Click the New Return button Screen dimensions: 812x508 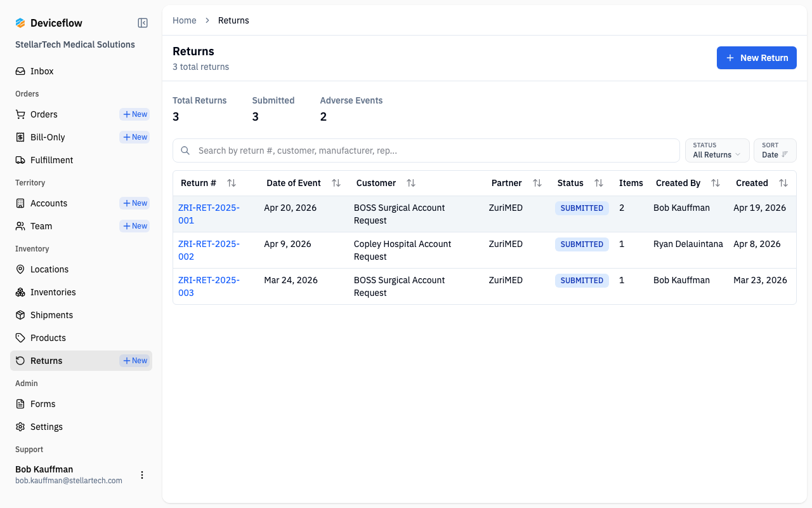point(757,58)
